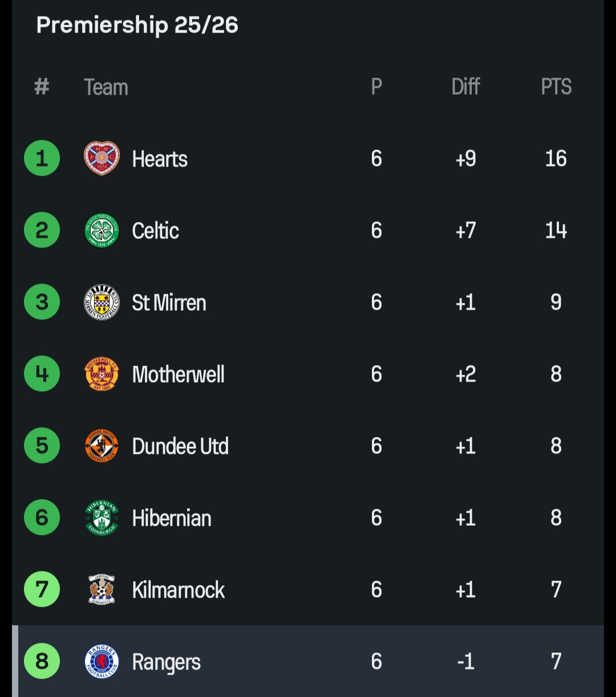Viewport: 616px width, 697px height.
Task: Tap the Celtic club crest
Action: (x=102, y=230)
